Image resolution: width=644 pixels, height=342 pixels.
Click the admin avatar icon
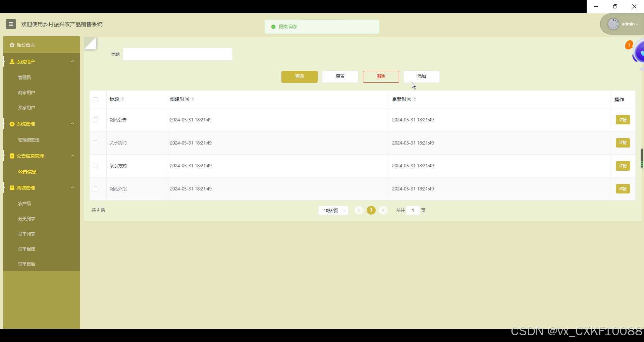click(613, 24)
